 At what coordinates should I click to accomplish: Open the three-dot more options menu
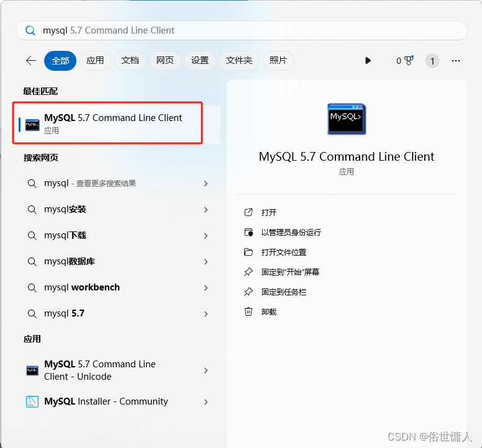(x=456, y=61)
